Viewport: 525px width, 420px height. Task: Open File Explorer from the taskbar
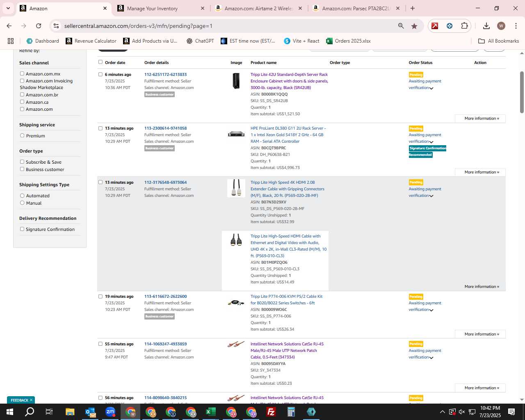coord(70,412)
